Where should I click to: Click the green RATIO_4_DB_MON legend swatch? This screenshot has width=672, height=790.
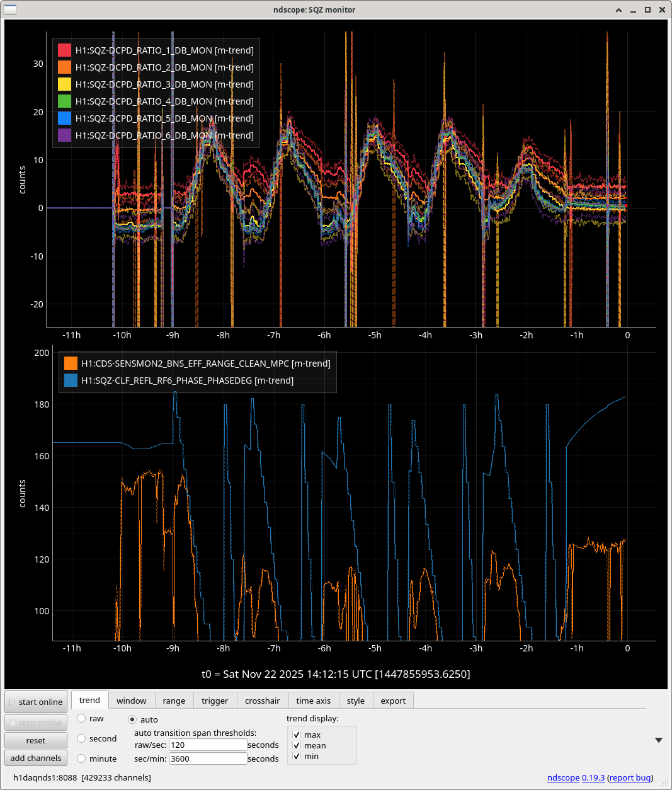(x=64, y=101)
